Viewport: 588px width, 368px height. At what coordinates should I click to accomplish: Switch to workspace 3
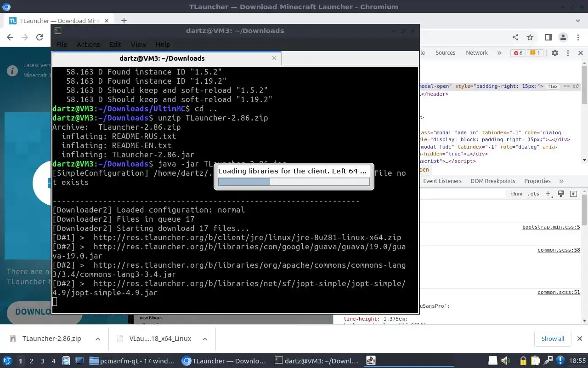tap(43, 361)
